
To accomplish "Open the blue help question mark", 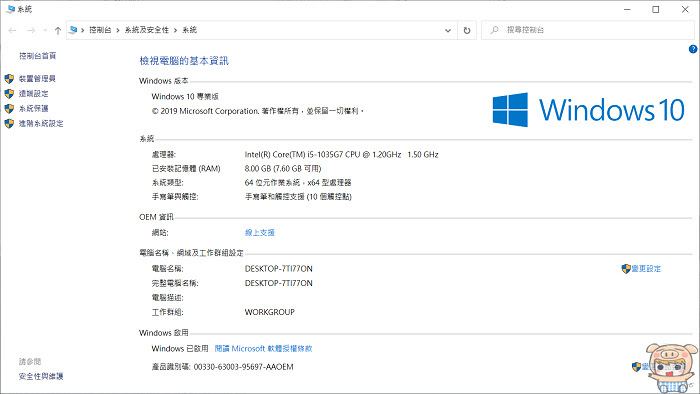I will (693, 49).
